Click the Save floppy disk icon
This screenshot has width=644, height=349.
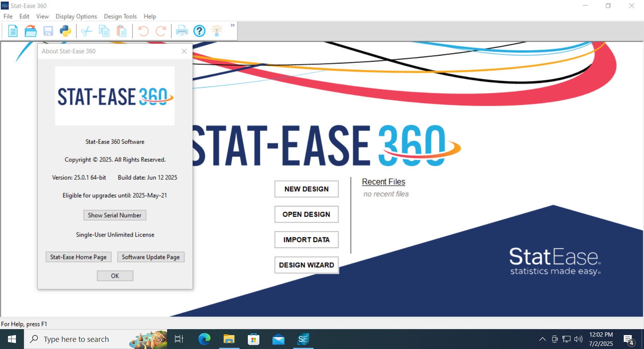pyautogui.click(x=48, y=31)
